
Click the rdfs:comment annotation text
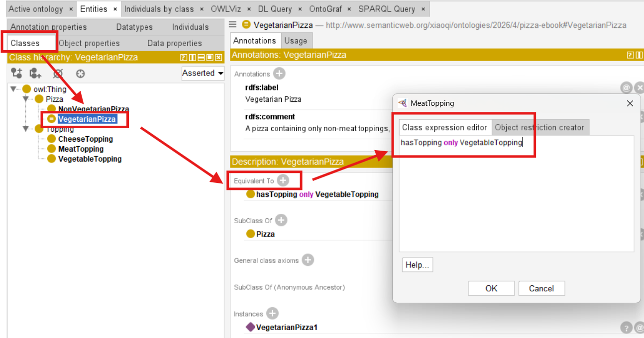click(318, 128)
